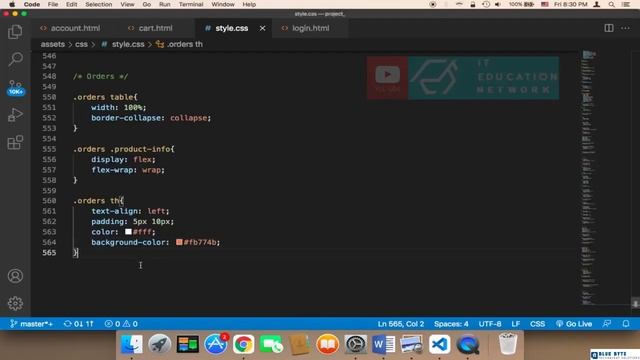Click the 'text-align: left;' line
The height and width of the screenshot is (360, 640).
130,211
